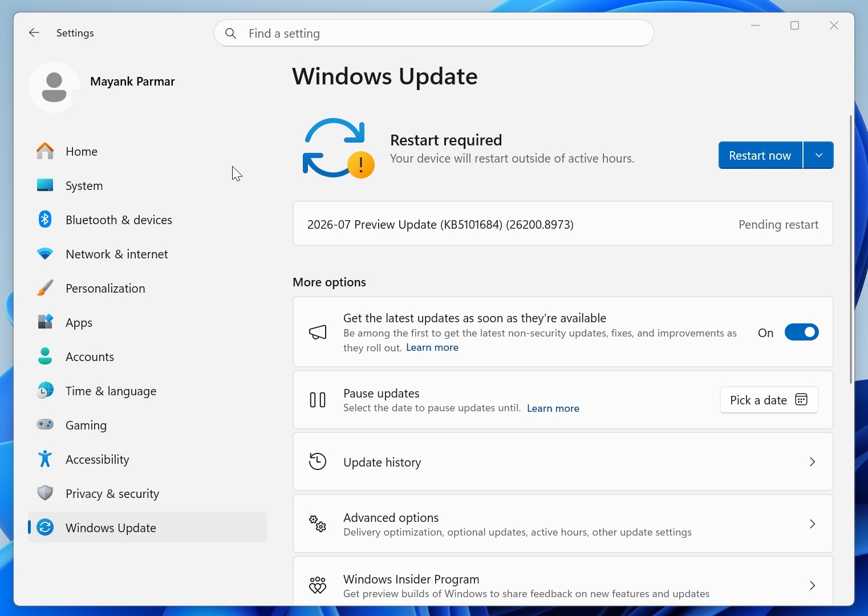Viewport: 868px width, 616px height.
Task: Click the Pending restart status text
Action: pyautogui.click(x=778, y=224)
